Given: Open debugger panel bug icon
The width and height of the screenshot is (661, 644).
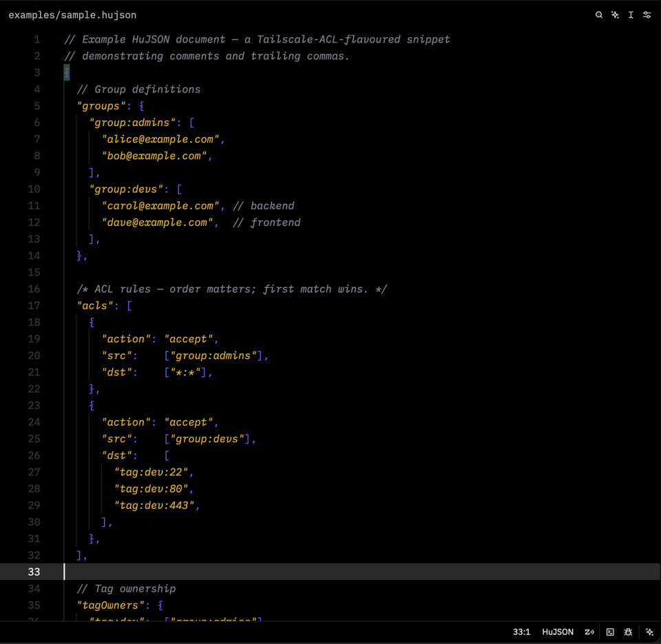Looking at the screenshot, I should (x=628, y=632).
